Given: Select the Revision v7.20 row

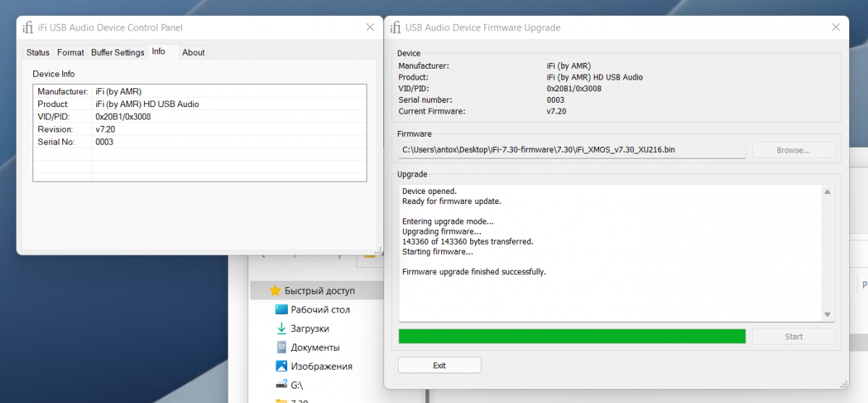Looking at the screenshot, I should [200, 130].
